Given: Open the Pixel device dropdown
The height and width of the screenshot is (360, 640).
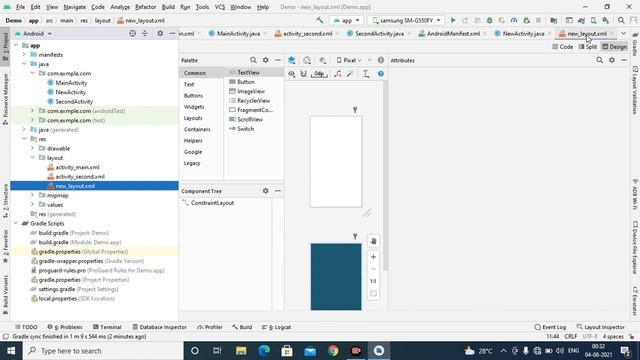Looking at the screenshot, I should [349, 60].
